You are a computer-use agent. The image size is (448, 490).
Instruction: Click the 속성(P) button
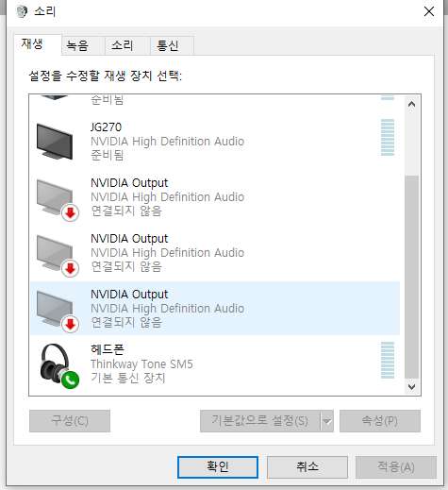click(x=380, y=421)
